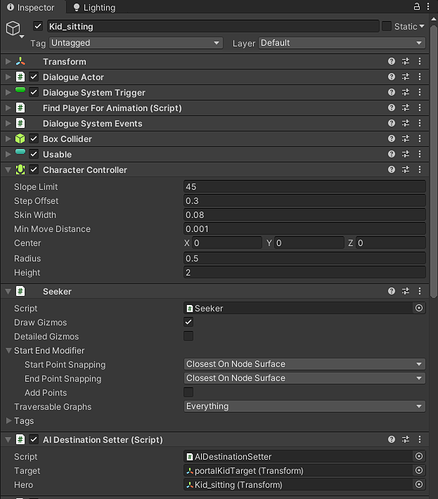
Task: Open the Tag Untagged dropdown
Action: pos(136,43)
